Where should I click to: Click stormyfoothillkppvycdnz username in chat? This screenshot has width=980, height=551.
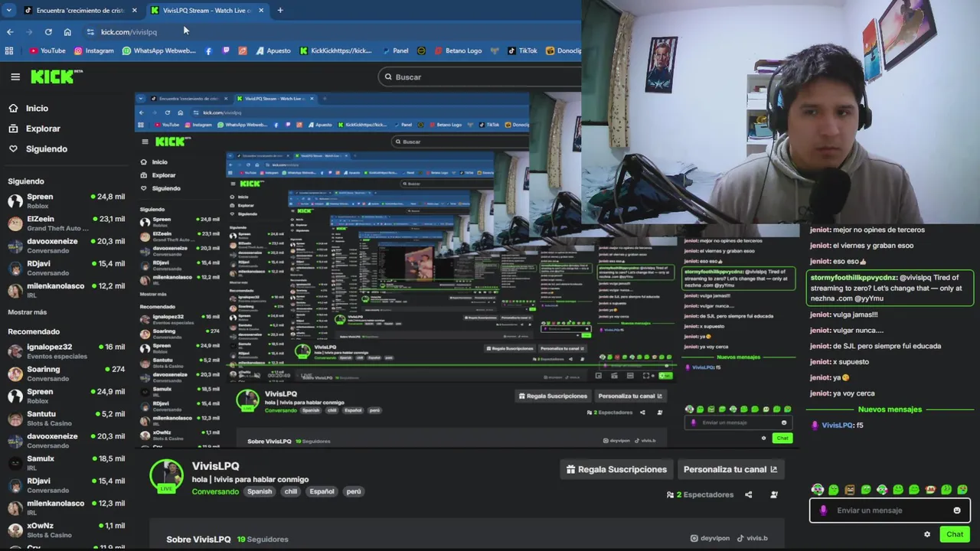(854, 278)
